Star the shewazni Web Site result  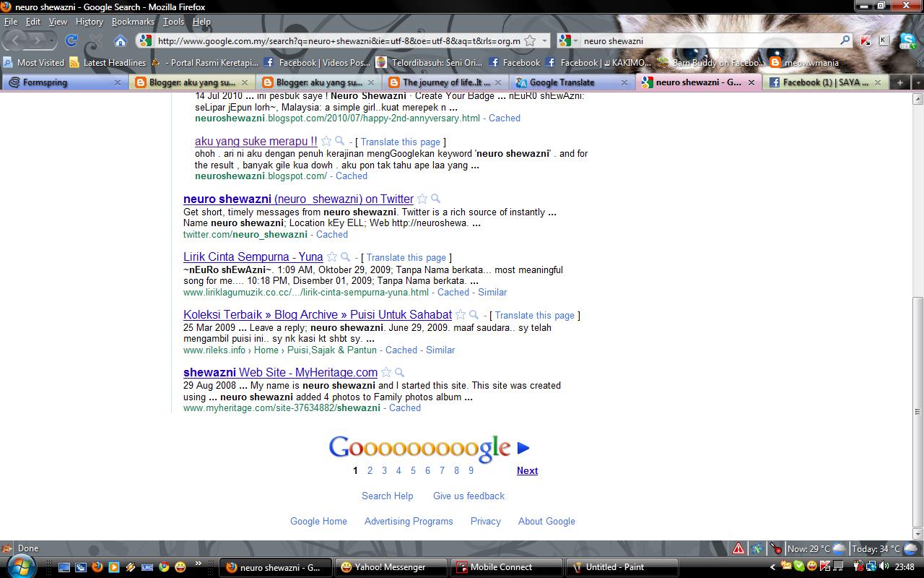[386, 373]
